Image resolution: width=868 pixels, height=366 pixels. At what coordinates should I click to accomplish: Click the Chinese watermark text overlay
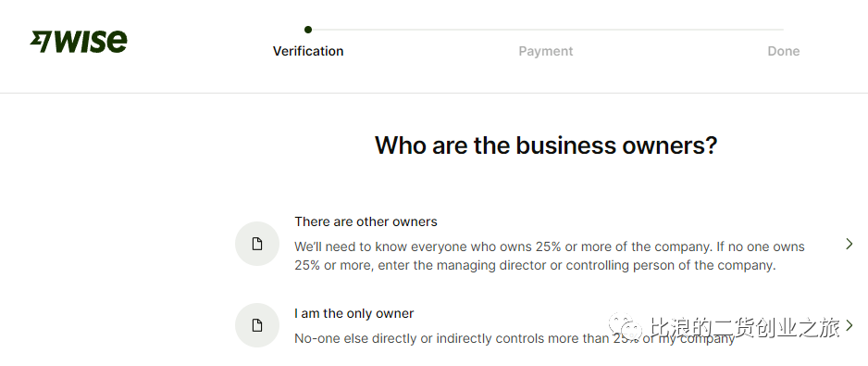tap(745, 328)
